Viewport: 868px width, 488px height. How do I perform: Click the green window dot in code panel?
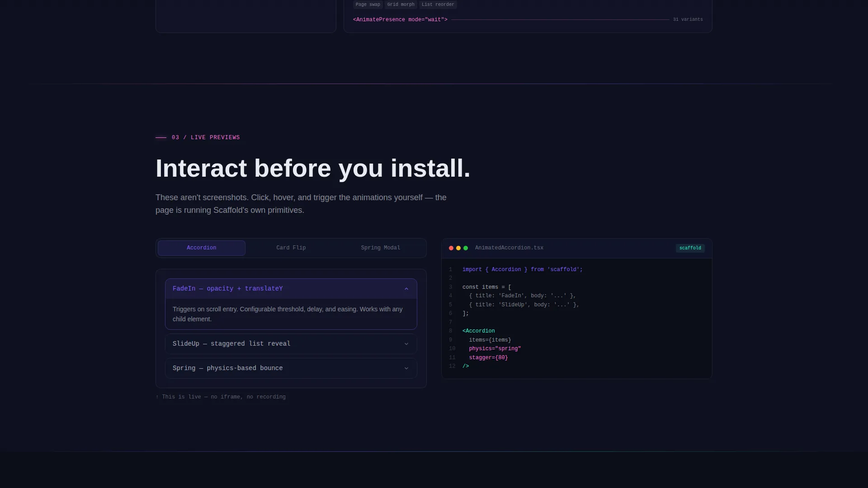466,248
